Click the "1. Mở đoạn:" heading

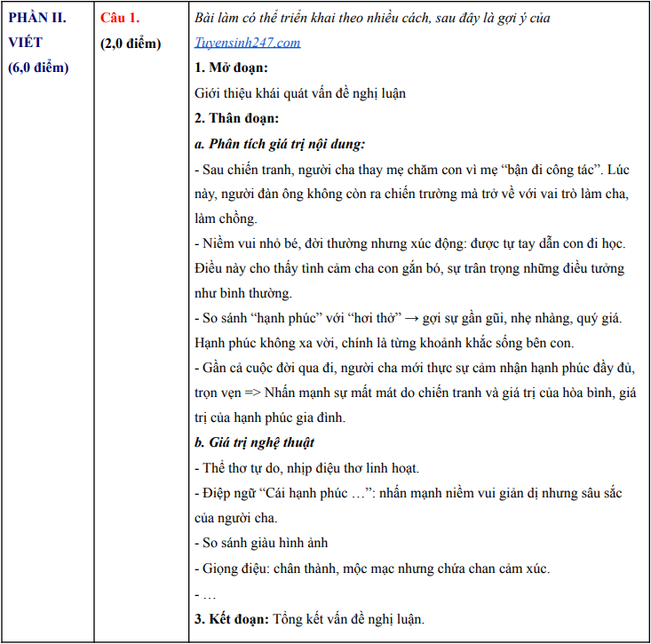pos(232,68)
